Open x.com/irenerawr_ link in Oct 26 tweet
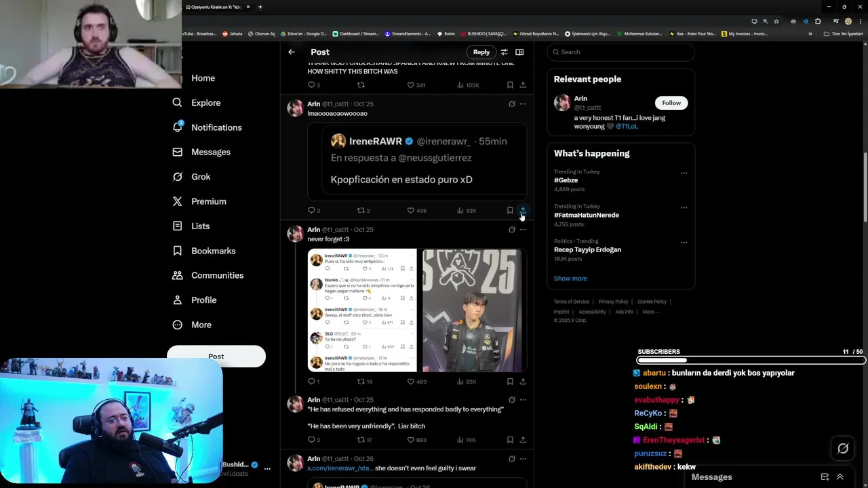This screenshot has height=488, width=868. tap(340, 468)
